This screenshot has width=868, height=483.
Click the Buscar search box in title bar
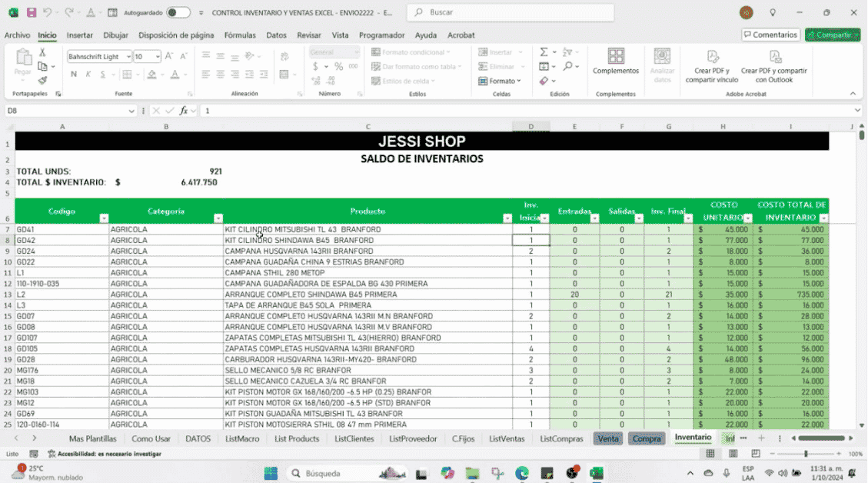(x=510, y=12)
